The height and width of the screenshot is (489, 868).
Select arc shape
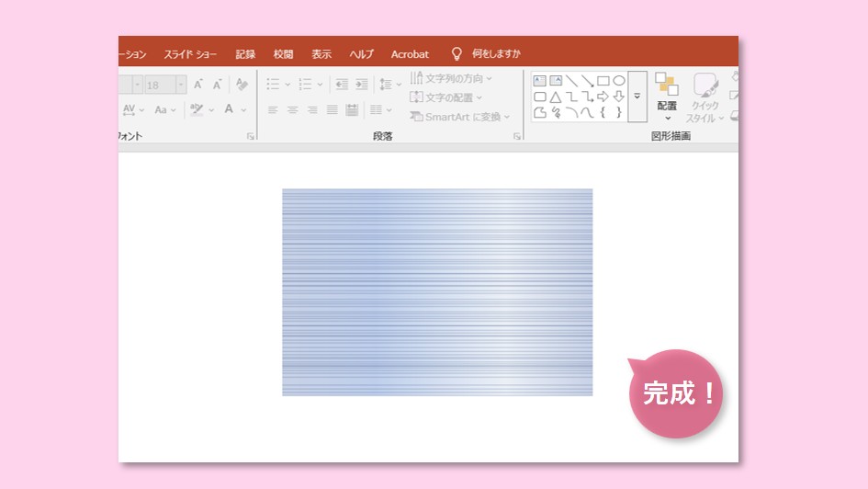point(571,113)
